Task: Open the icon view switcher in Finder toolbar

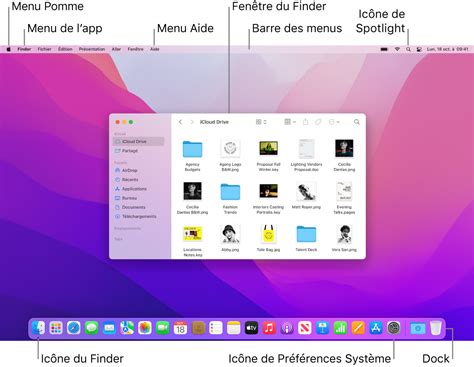Action: tap(261, 122)
